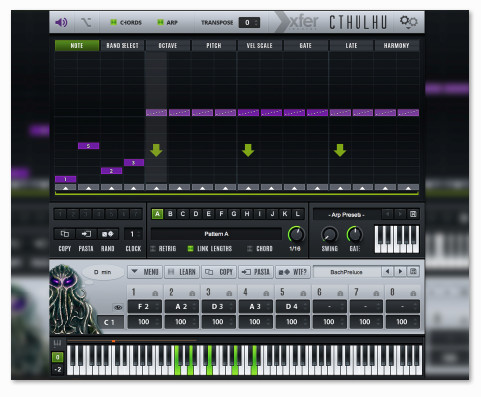481x397 pixels.
Task: Enable the Retrig checkbox
Action: [x=153, y=249]
